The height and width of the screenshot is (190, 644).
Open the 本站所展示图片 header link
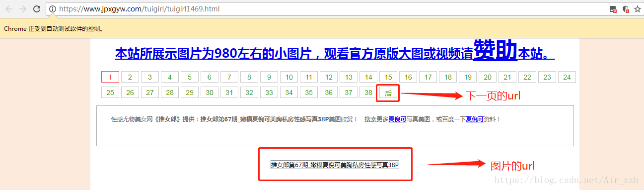click(294, 53)
